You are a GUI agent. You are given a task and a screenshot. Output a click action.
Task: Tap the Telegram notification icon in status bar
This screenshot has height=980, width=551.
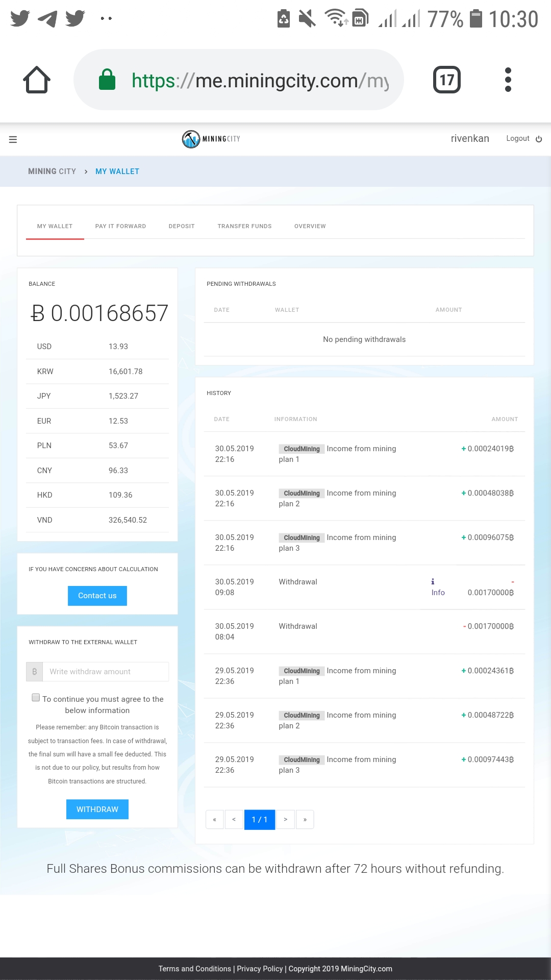pyautogui.click(x=47, y=18)
